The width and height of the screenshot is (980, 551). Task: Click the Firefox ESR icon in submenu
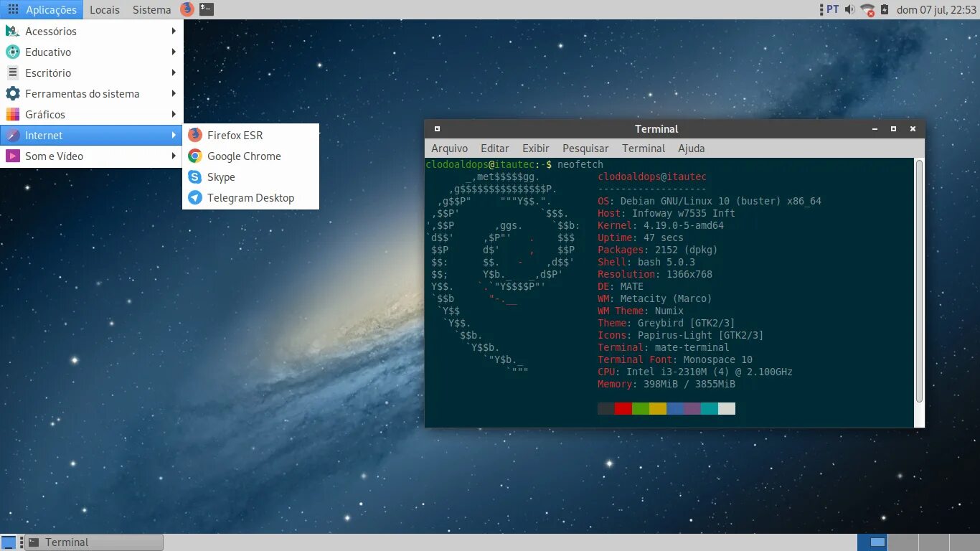(194, 135)
